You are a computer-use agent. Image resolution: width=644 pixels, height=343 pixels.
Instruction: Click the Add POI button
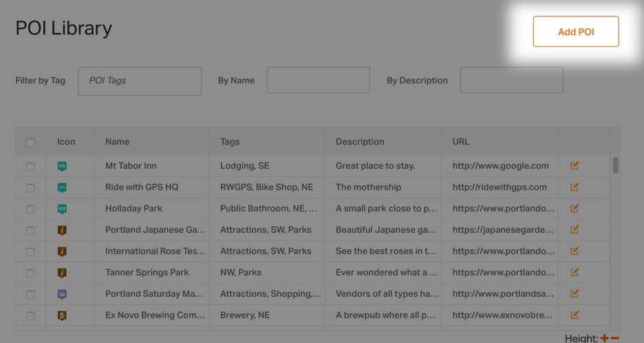576,32
